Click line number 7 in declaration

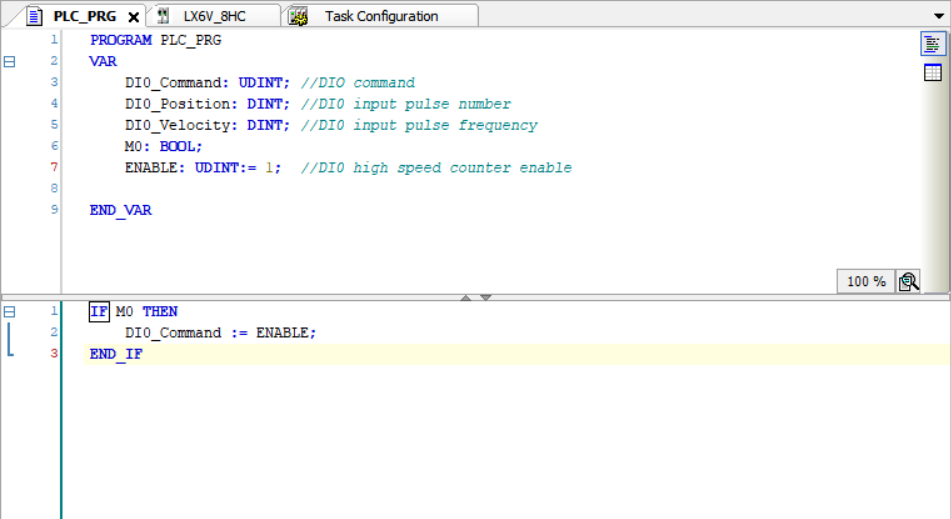(54, 167)
